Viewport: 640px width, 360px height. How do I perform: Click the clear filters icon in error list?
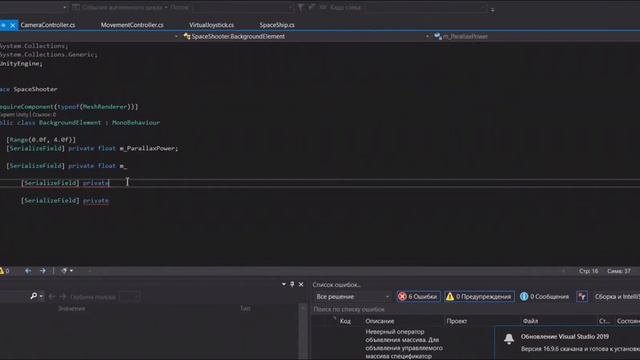(582, 297)
